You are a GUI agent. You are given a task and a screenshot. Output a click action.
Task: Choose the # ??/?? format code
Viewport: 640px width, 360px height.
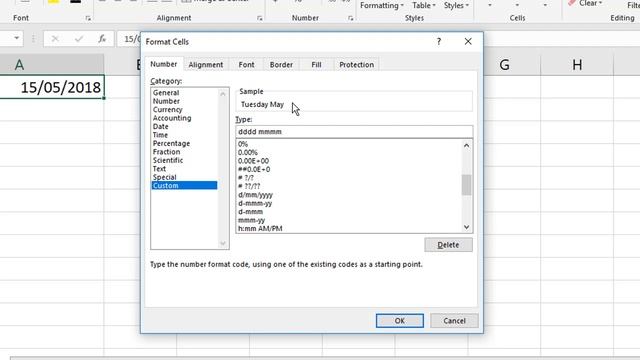[249, 186]
